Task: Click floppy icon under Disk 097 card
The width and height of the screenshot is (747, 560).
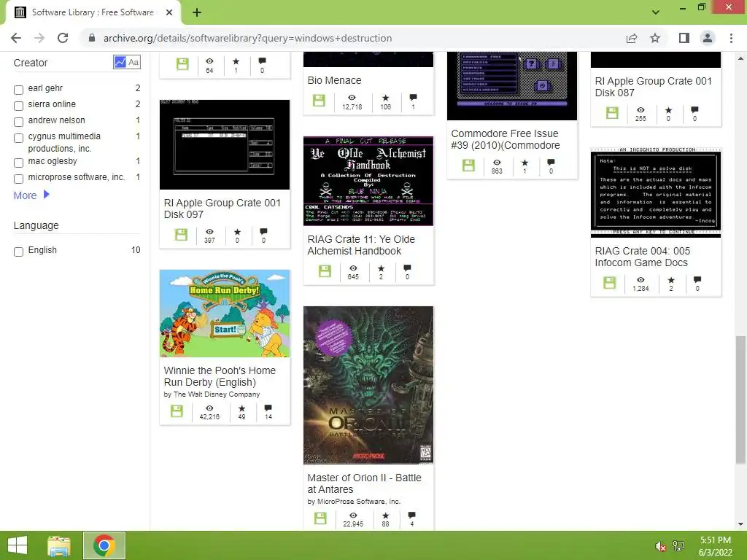Action: [x=181, y=234]
